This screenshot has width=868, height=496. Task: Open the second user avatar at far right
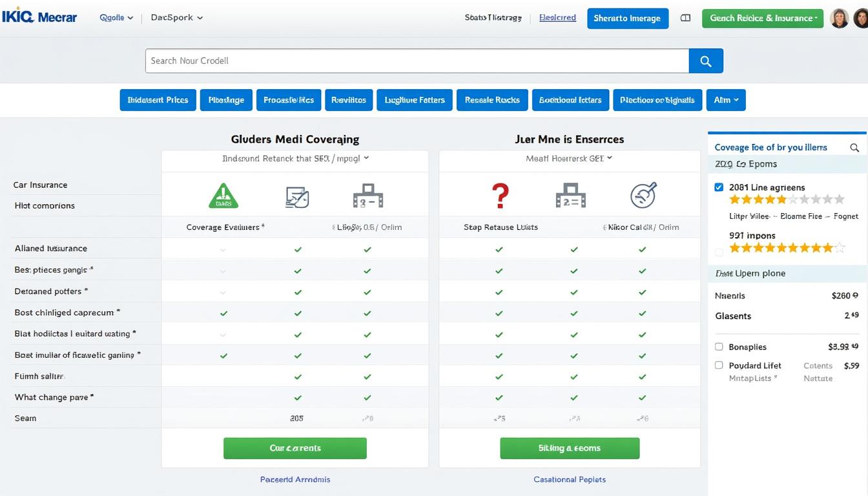tap(861, 18)
